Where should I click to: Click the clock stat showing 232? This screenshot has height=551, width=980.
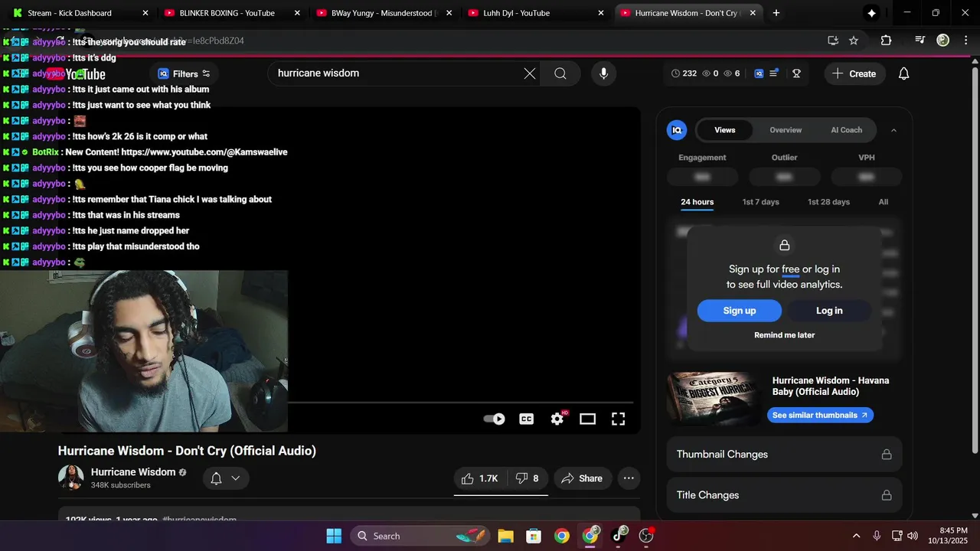(684, 73)
